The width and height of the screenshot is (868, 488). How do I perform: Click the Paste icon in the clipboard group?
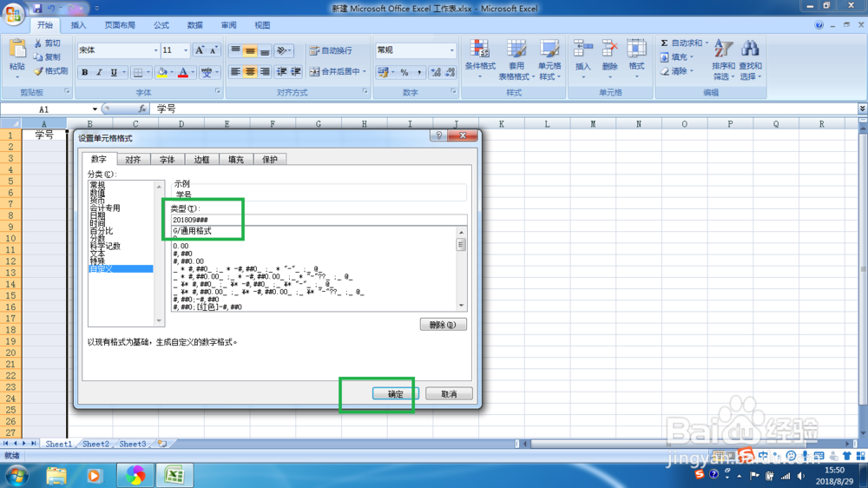[x=17, y=49]
